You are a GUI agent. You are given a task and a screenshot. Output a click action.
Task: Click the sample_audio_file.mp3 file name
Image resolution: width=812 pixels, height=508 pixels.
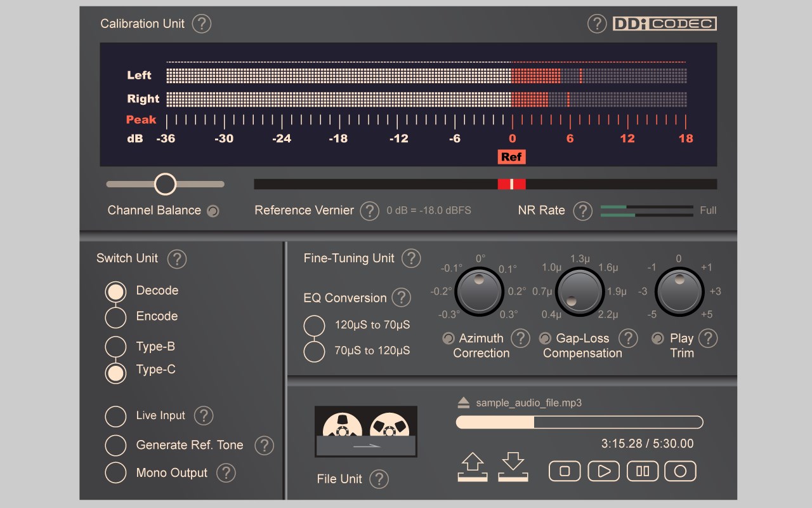point(528,403)
